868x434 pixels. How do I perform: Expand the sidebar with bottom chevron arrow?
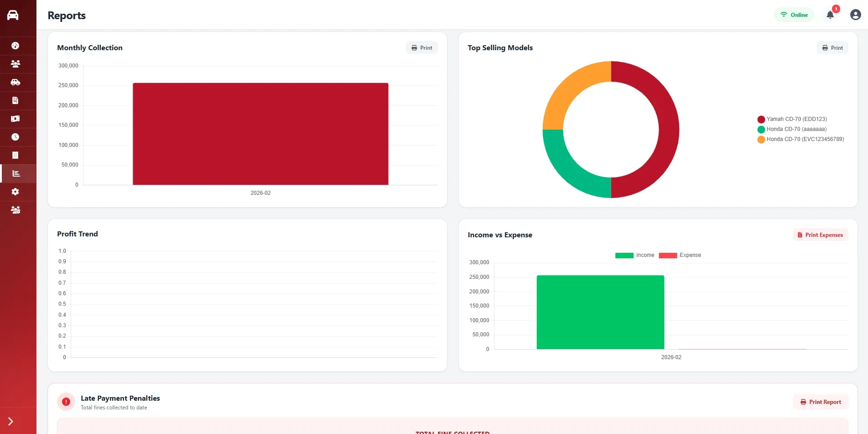click(10, 421)
